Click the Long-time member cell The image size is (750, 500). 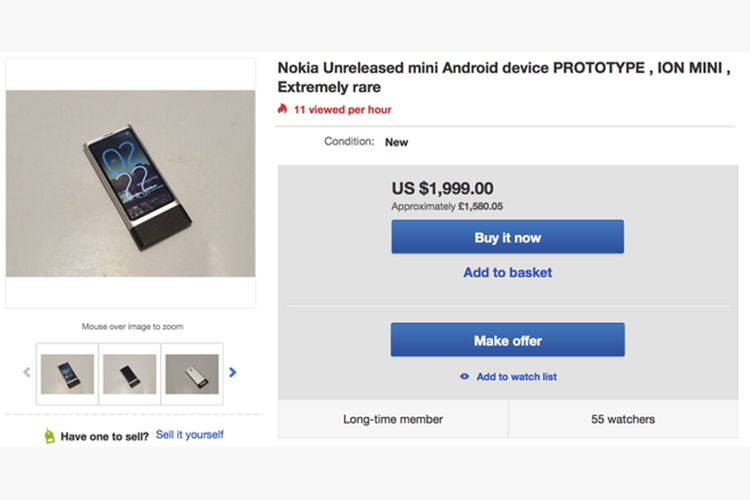[393, 419]
